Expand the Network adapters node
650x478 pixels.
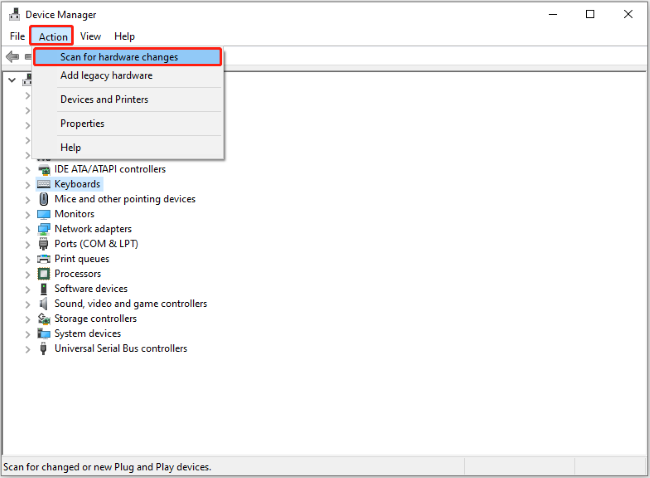pos(28,230)
